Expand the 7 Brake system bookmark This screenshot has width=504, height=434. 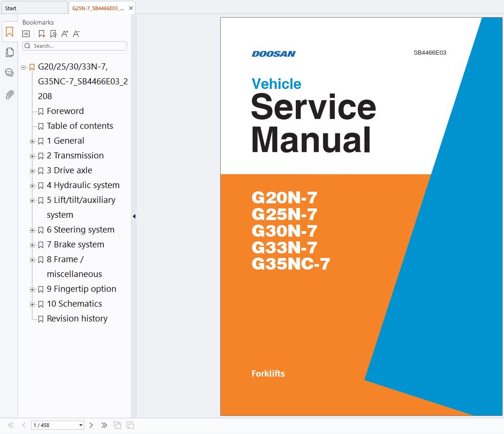32,245
